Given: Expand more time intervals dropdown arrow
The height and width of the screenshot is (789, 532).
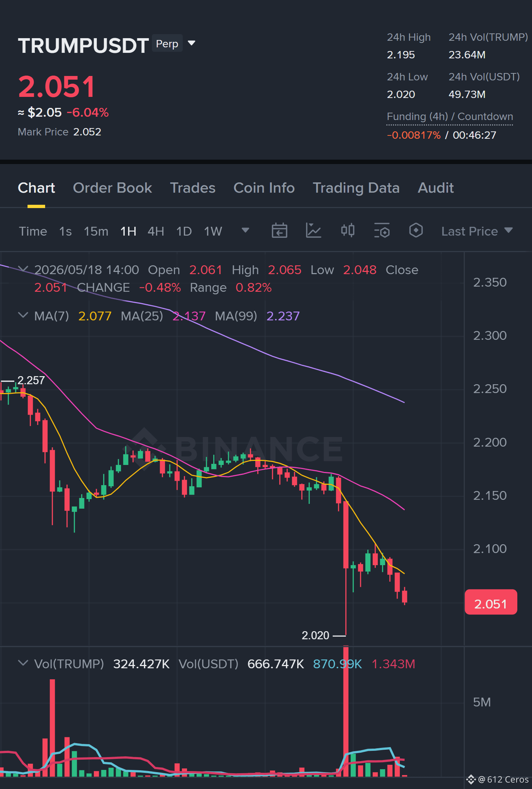Looking at the screenshot, I should pyautogui.click(x=245, y=230).
